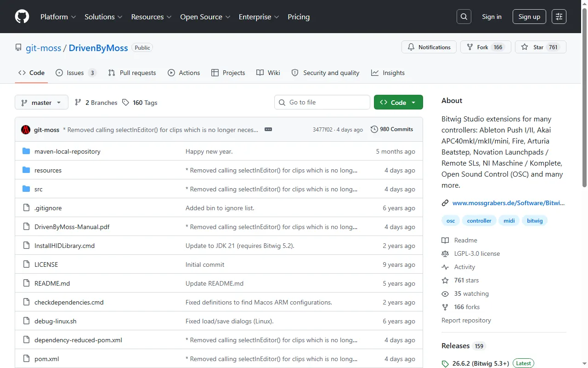
Task: Open the master branch selector
Action: [x=41, y=103]
